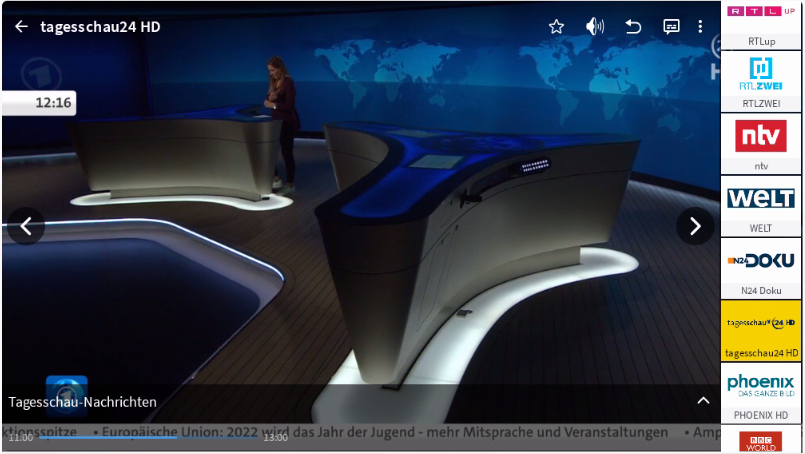
Task: Open audio options speaker icon
Action: click(595, 26)
